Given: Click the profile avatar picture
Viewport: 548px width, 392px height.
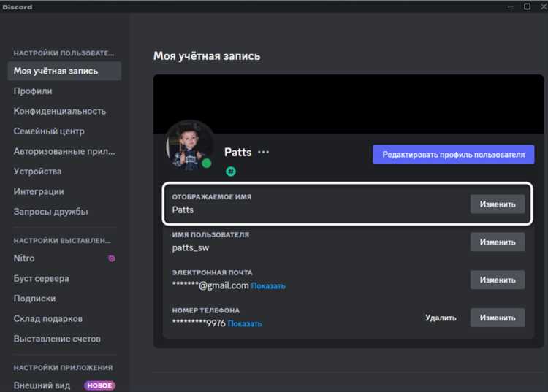Looking at the screenshot, I should pyautogui.click(x=191, y=146).
